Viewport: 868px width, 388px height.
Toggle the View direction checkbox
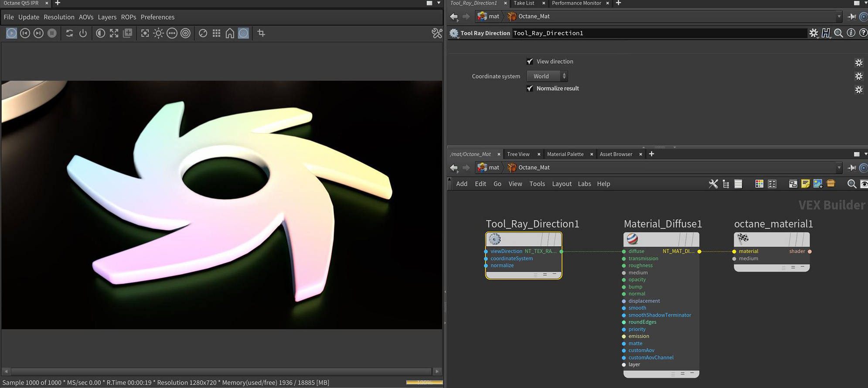(x=530, y=62)
